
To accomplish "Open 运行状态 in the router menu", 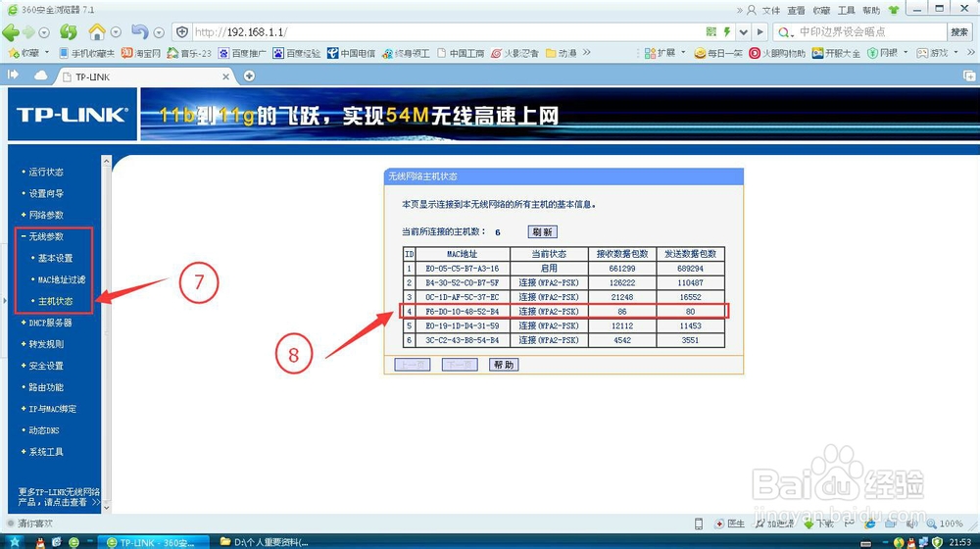I will tap(46, 172).
